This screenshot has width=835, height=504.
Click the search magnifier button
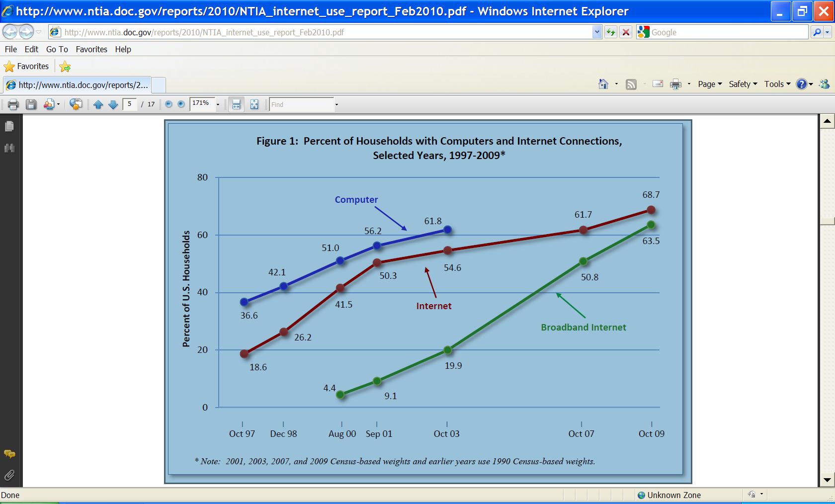(816, 32)
